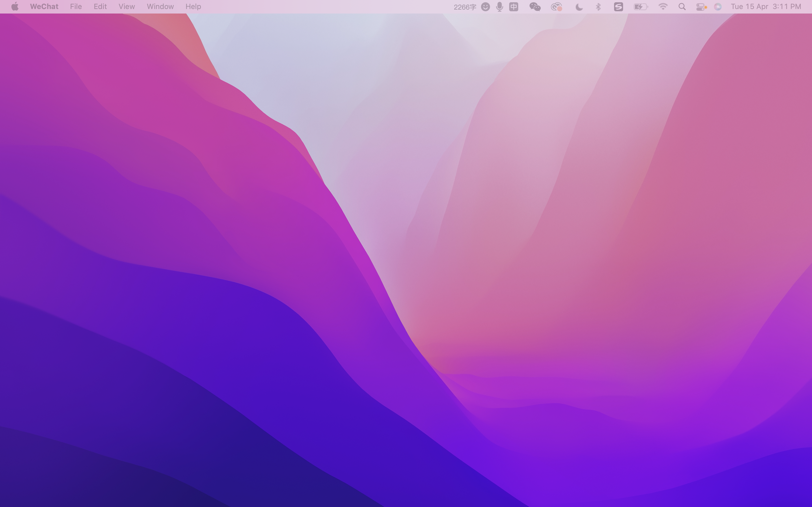Expand the Wi-Fi network dropdown
Image resolution: width=812 pixels, height=507 pixels.
663,7
